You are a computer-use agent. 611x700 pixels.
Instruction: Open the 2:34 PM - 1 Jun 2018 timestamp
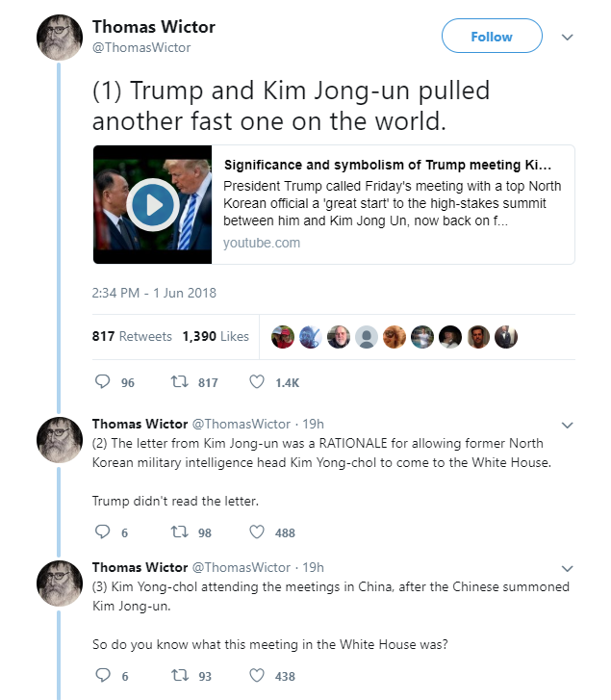154,293
